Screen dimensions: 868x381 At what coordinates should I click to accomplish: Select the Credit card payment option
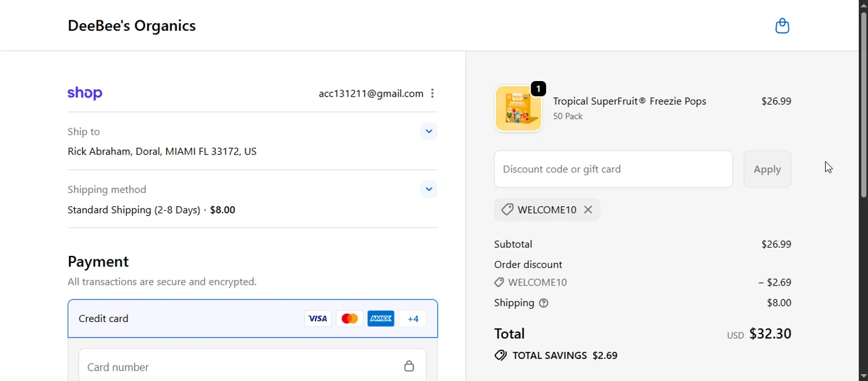click(x=253, y=318)
